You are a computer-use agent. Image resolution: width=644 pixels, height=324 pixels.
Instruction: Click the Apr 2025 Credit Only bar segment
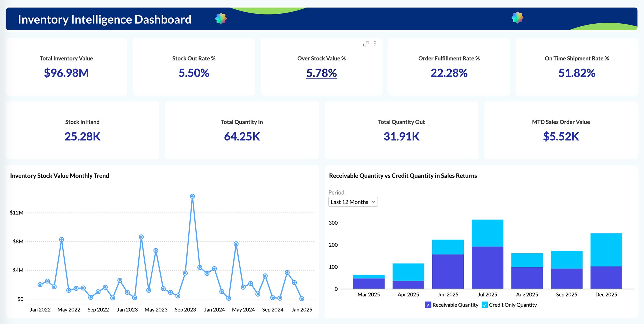click(408, 272)
